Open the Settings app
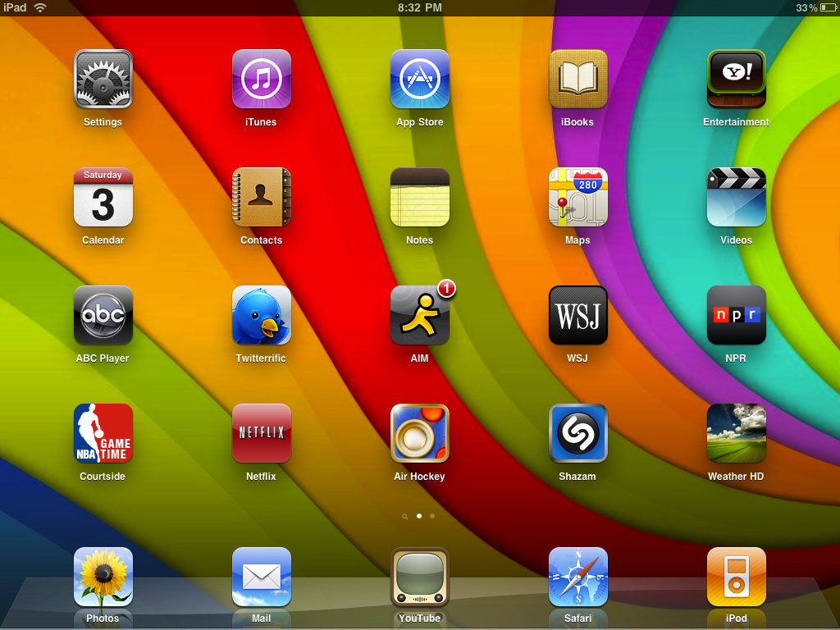This screenshot has width=840, height=630. coord(103,80)
